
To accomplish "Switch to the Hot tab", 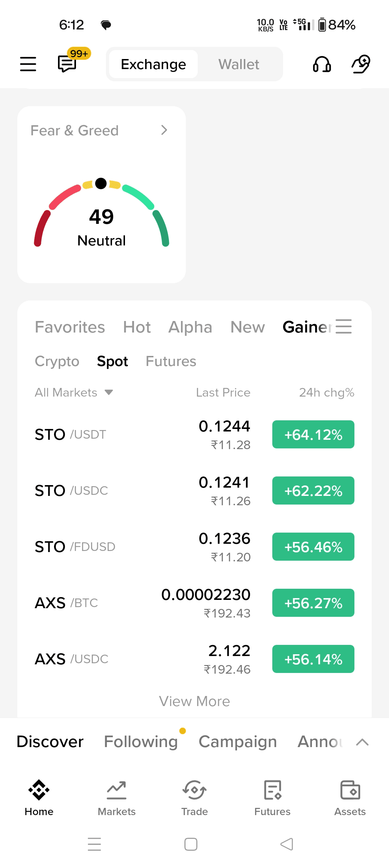I will click(x=137, y=327).
